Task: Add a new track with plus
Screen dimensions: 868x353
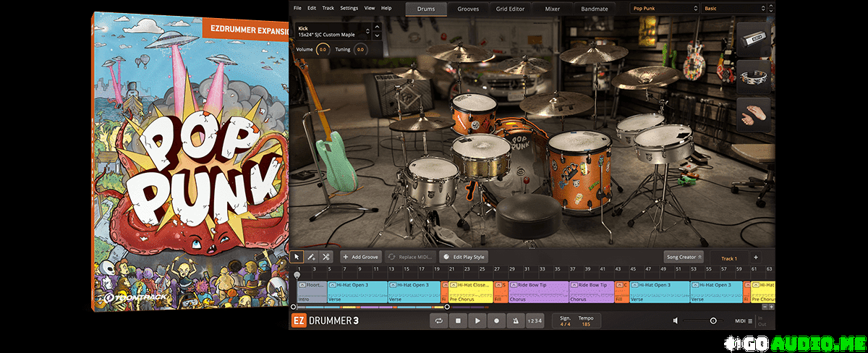Action: click(756, 258)
